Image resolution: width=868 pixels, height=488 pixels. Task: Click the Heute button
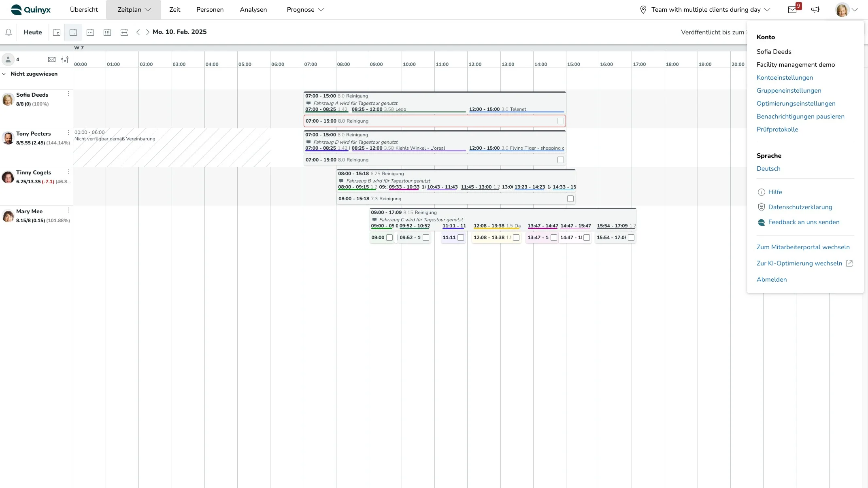33,32
